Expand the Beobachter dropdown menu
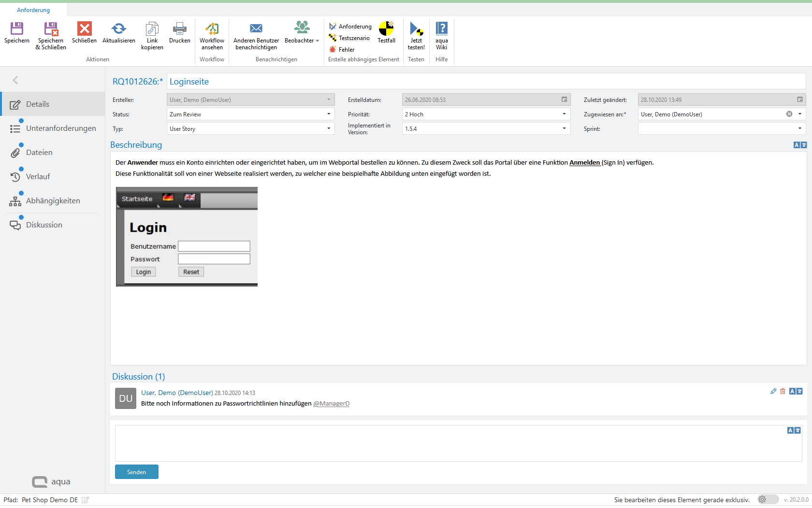 (x=318, y=41)
